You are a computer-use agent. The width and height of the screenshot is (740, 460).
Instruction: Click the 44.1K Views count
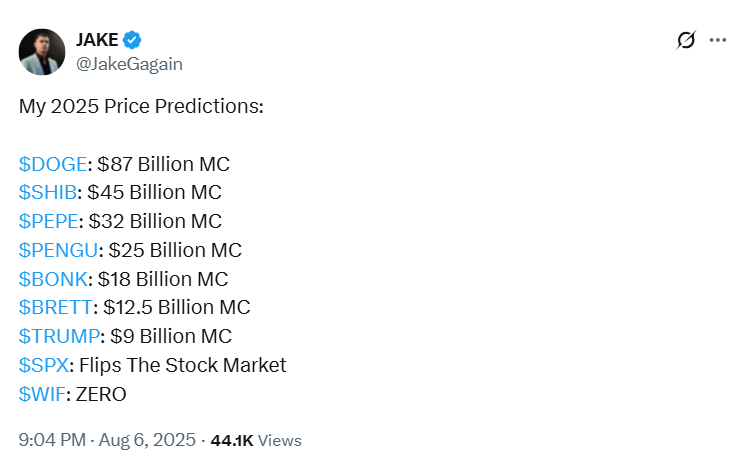[x=255, y=440]
